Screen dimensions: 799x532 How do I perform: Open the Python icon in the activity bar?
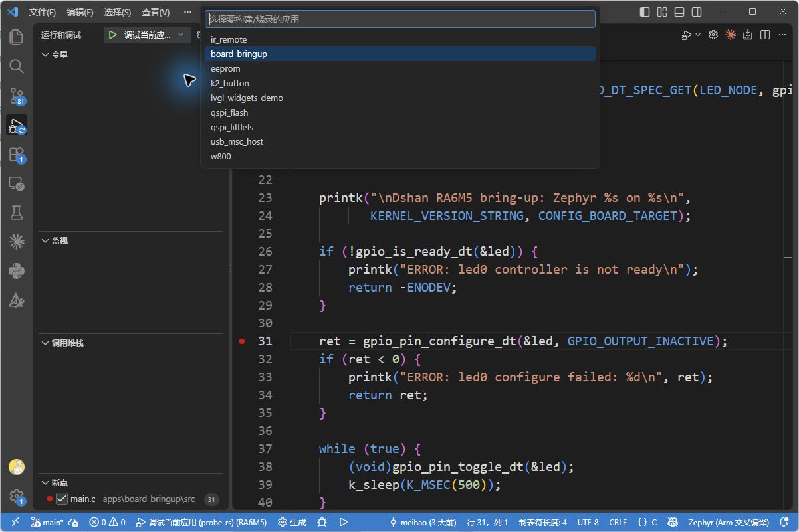[x=16, y=271]
